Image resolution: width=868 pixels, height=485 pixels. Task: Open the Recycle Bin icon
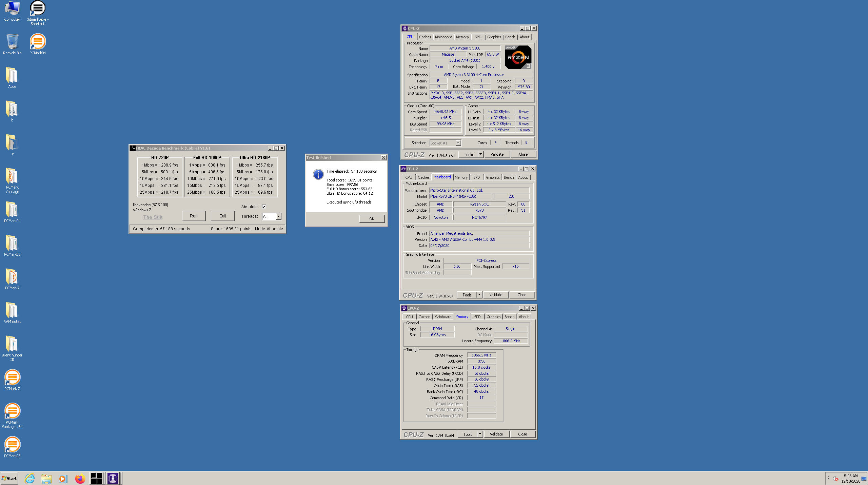coord(12,44)
